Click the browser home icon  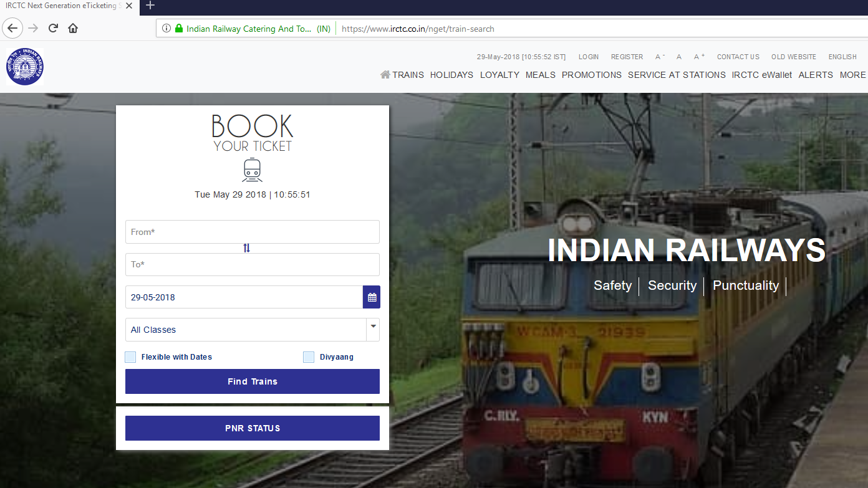(73, 28)
